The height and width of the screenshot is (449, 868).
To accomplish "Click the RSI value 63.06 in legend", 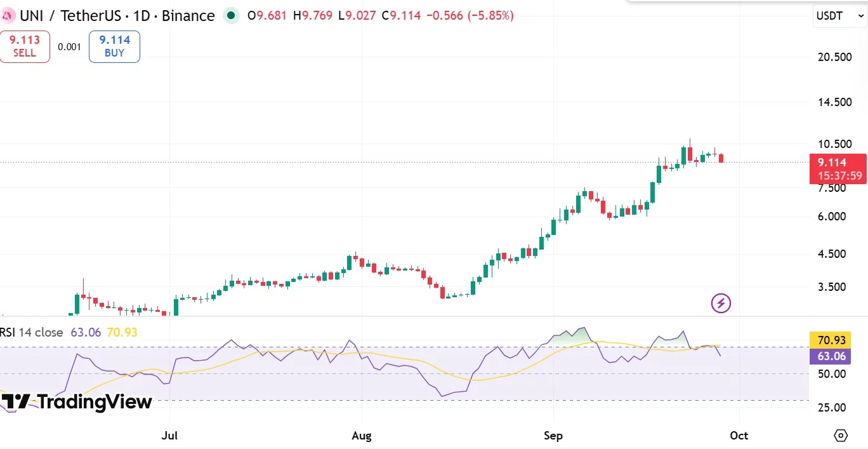I will [86, 332].
